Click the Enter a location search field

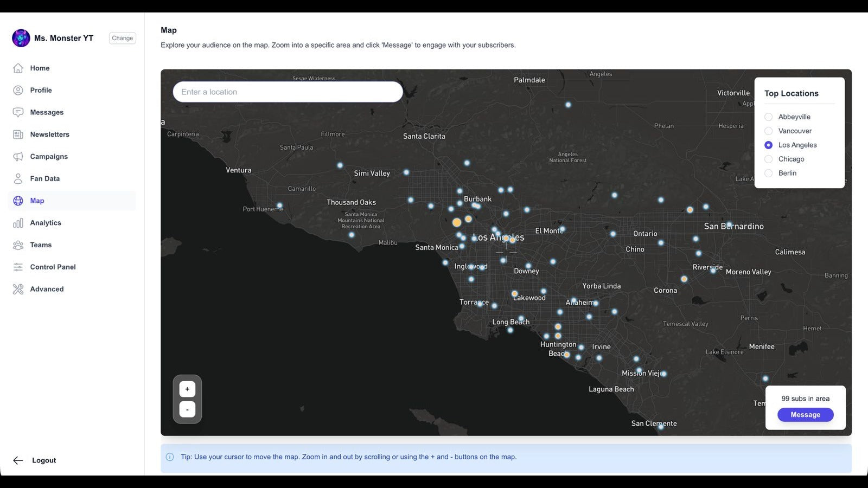[x=287, y=92]
